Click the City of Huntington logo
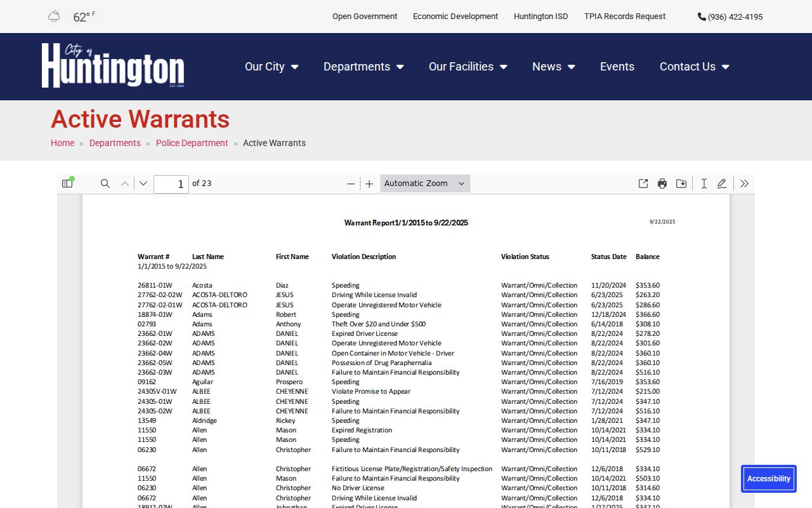Image resolution: width=812 pixels, height=508 pixels. pyautogui.click(x=113, y=65)
